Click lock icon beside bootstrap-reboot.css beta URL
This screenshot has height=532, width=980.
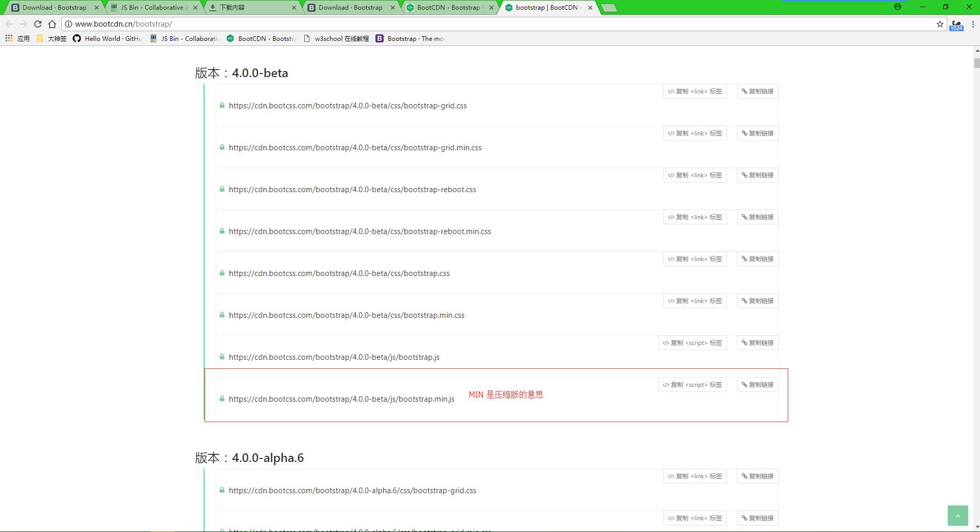[x=222, y=189]
